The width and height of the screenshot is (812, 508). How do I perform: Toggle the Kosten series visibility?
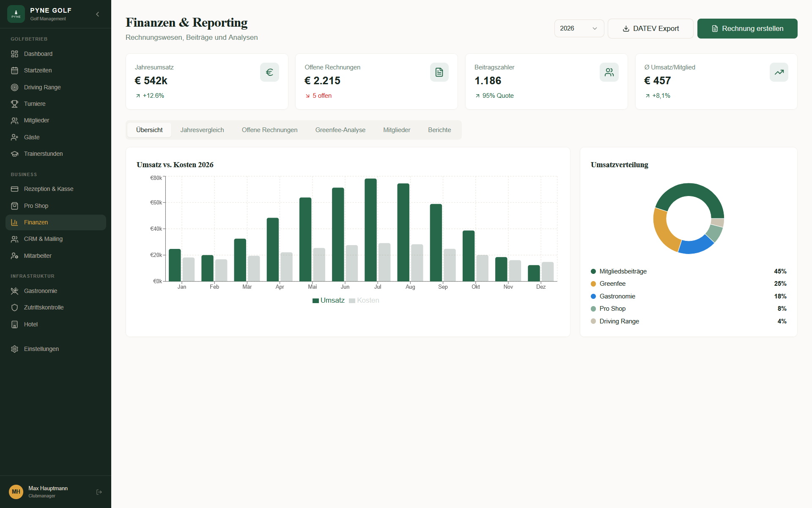pyautogui.click(x=364, y=300)
